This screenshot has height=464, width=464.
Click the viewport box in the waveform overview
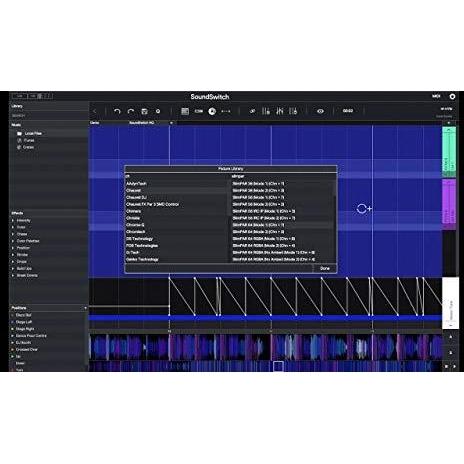coord(278,366)
